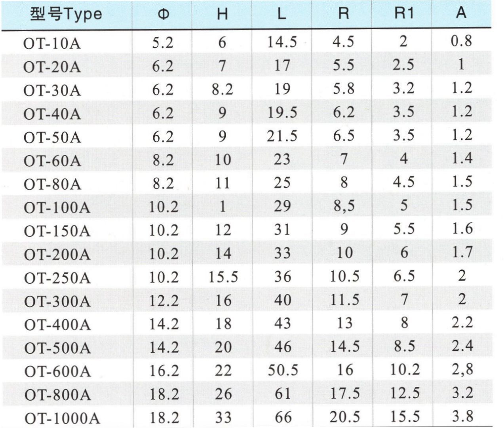Viewport: 504px width, 428px height.
Task: Select the Φ column header
Action: (163, 14)
